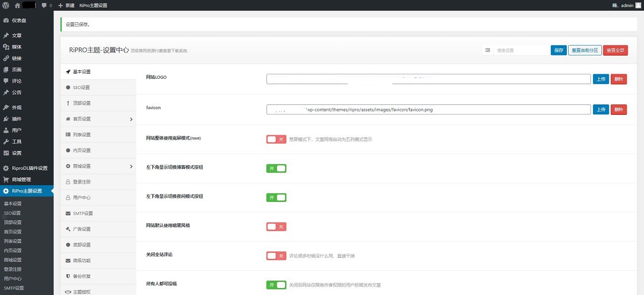Select the 基本设置 tab in the settings panel
The width and height of the screenshot is (644, 295).
click(x=99, y=72)
